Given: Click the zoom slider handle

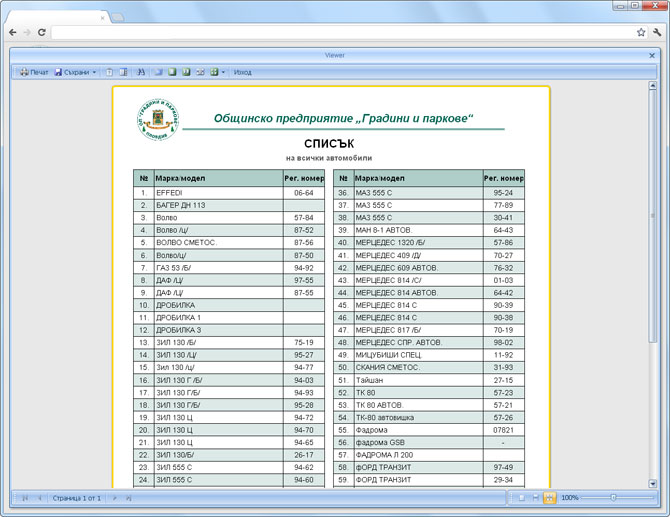Looking at the screenshot, I should [614, 498].
